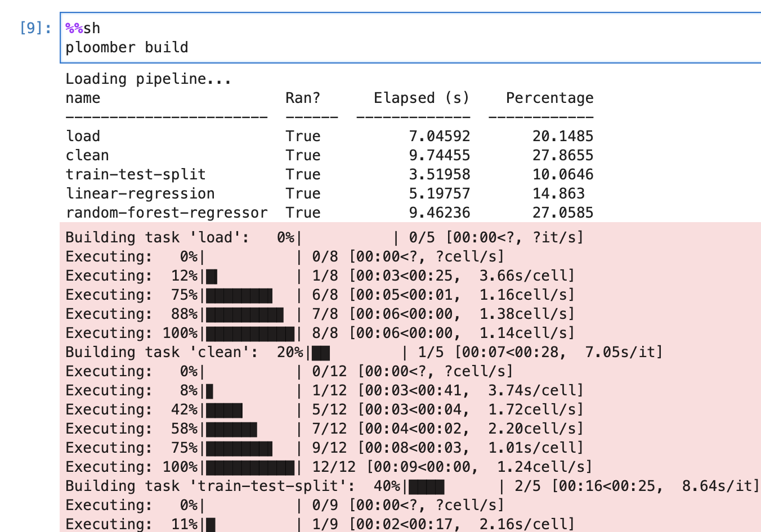Click percentage value 14.863
Viewport: 761px width, 532px height.
pos(558,193)
